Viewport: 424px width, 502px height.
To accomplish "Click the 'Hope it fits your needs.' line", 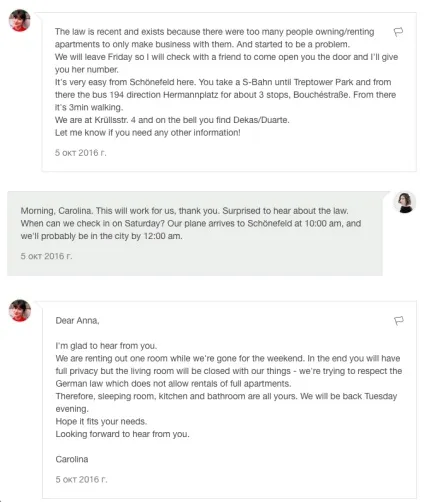I will click(x=101, y=422).
